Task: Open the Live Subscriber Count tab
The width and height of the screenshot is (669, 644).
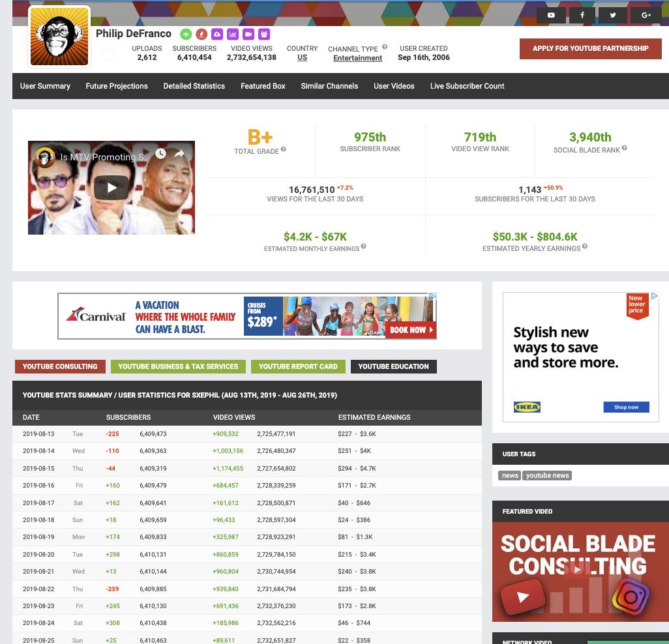Action: pos(467,86)
